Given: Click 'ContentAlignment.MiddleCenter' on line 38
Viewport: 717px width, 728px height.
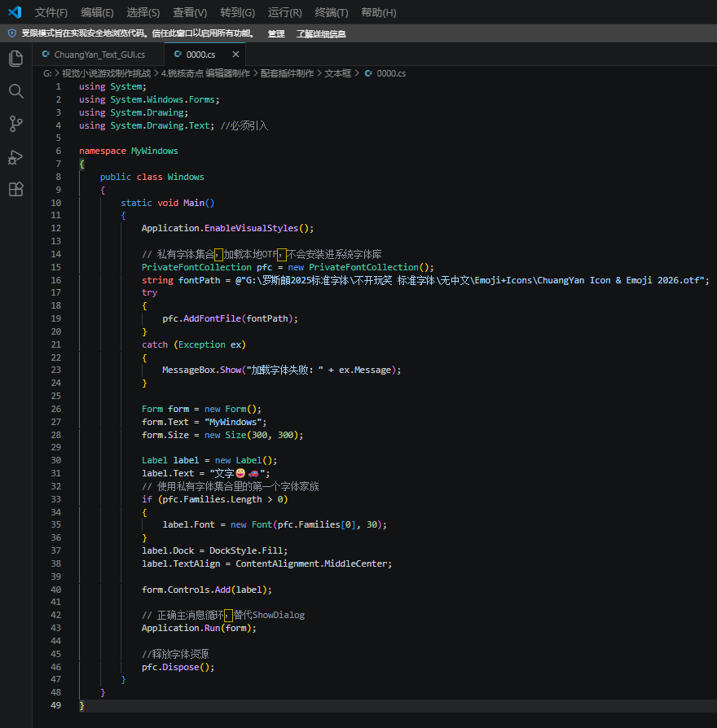Looking at the screenshot, I should (311, 564).
